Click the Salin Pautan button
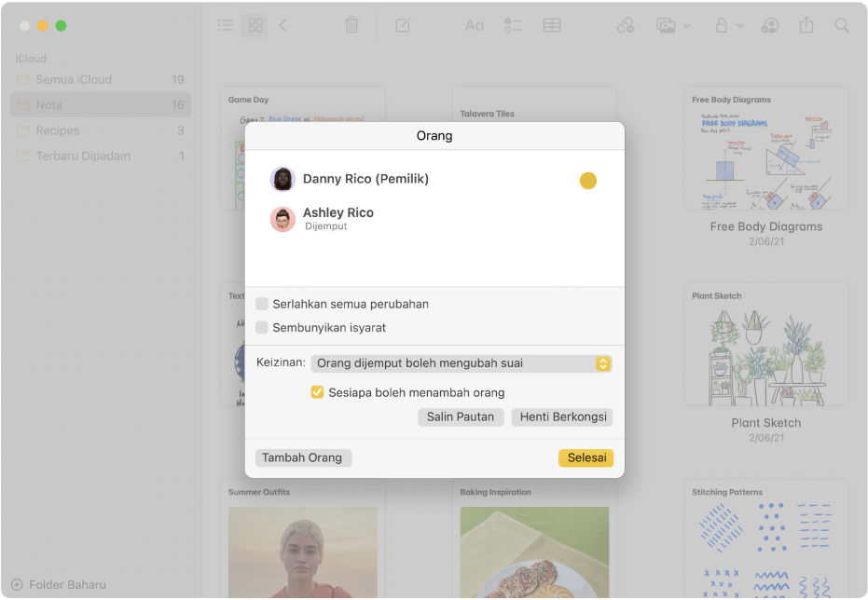 (x=461, y=417)
